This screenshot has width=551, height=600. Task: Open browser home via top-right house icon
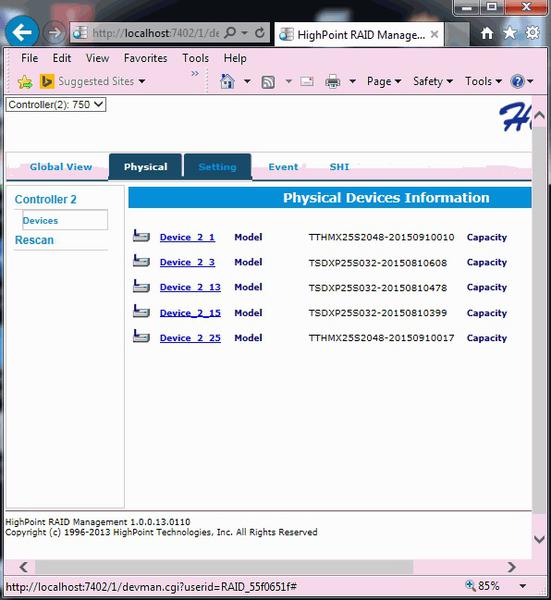click(x=487, y=33)
